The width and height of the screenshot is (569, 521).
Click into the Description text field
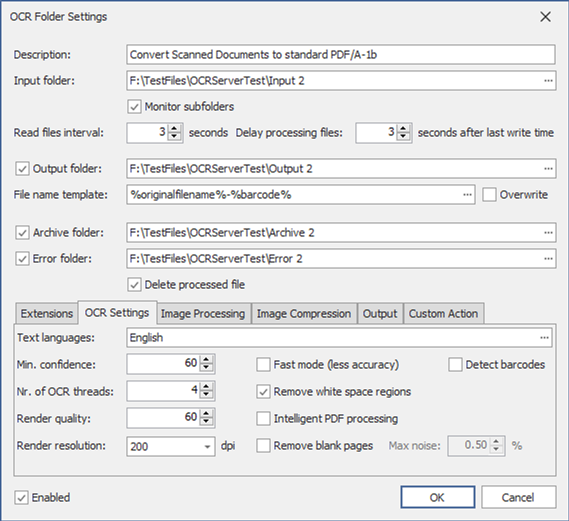[341, 55]
